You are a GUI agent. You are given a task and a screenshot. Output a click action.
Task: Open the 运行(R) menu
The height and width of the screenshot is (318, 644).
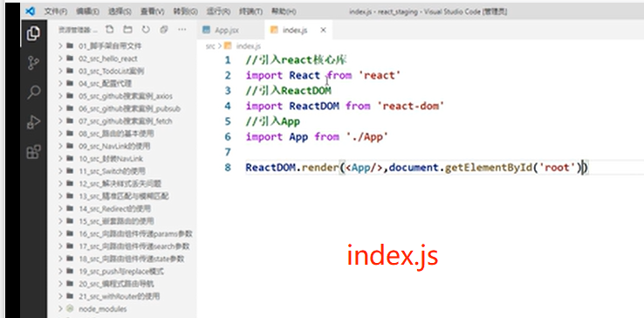click(x=218, y=11)
